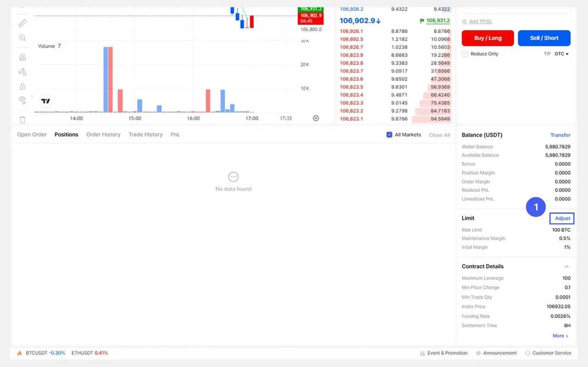Toggle the magnet snap mode
The height and width of the screenshot is (367, 588).
[22, 57]
